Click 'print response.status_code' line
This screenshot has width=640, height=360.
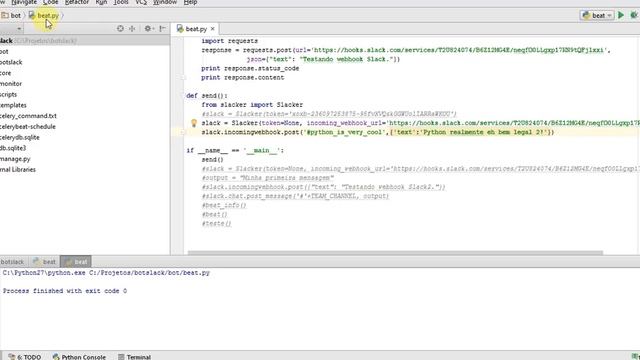click(250, 69)
